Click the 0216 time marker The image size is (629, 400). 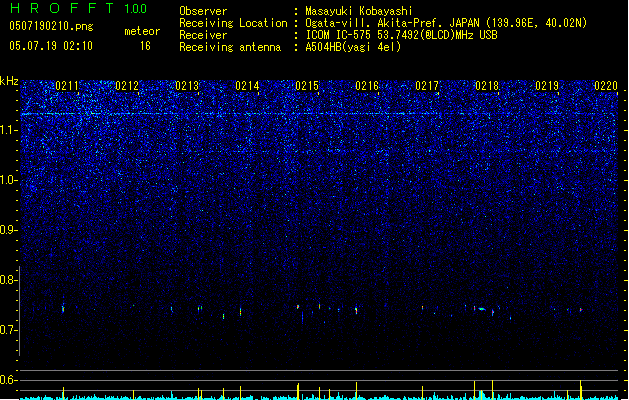point(367,86)
